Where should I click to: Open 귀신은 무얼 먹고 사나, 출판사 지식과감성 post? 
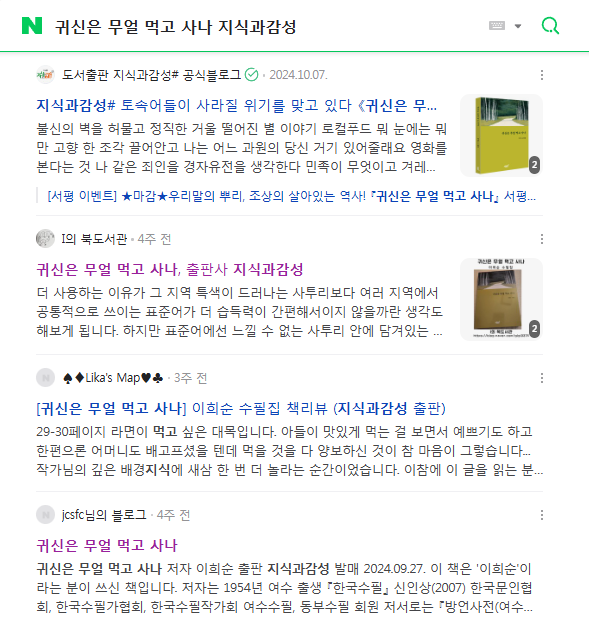170,270
